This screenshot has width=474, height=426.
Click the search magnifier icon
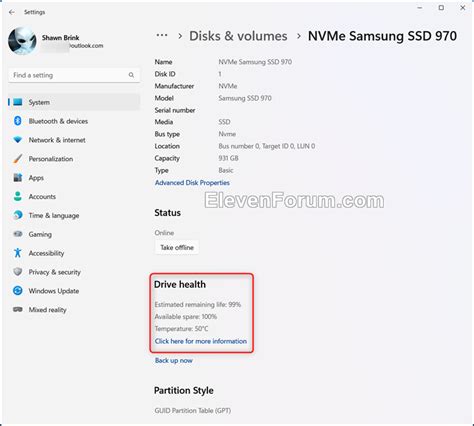tap(131, 75)
